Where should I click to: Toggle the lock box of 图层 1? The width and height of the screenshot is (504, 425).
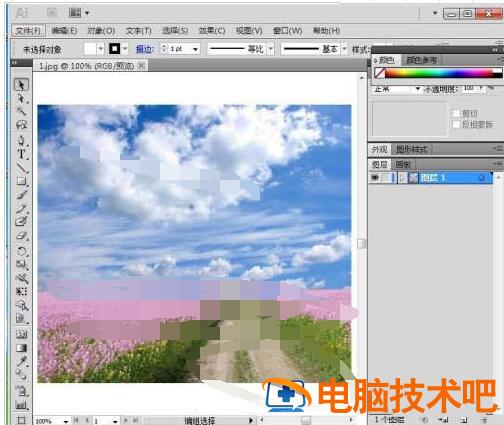385,178
